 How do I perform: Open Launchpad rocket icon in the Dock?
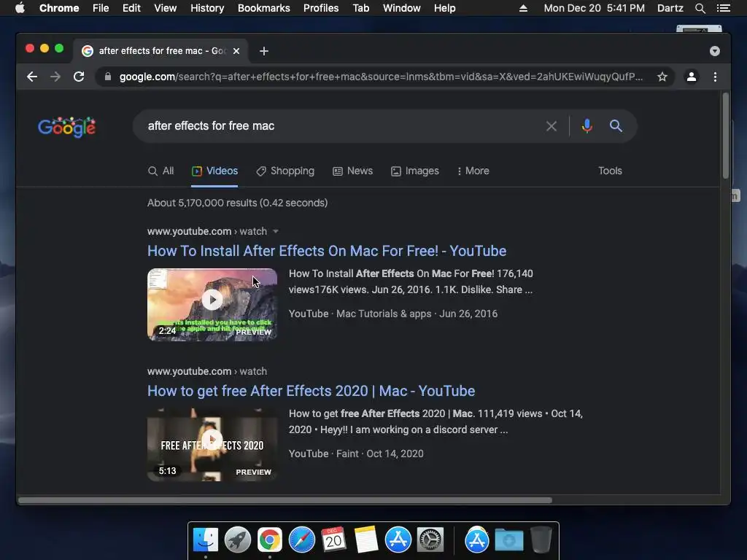(x=238, y=540)
